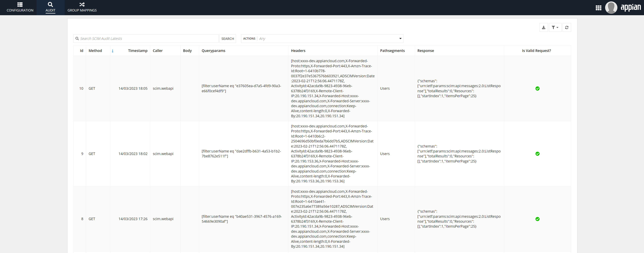Select timestamp 14/03/2023 18:05
644x253 pixels.
click(x=133, y=89)
